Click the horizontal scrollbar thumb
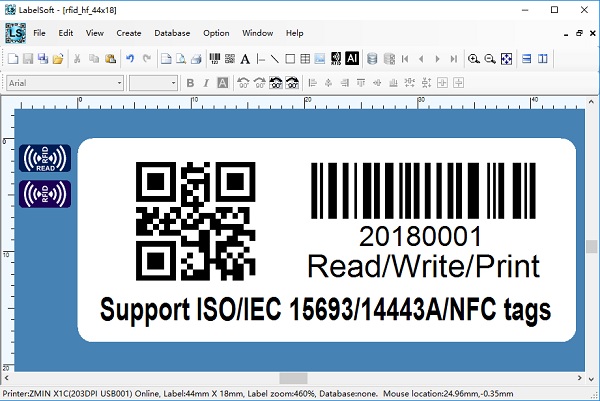The image size is (600, 401). pos(294,377)
